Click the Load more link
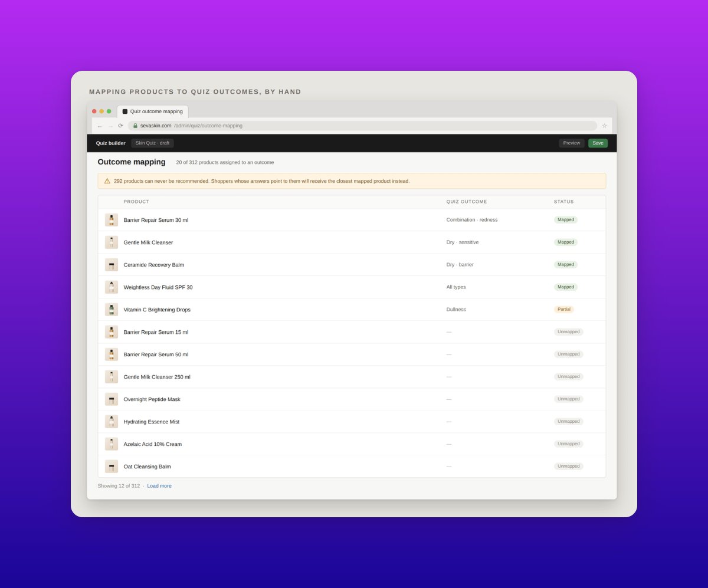Image resolution: width=708 pixels, height=588 pixels. pos(159,486)
